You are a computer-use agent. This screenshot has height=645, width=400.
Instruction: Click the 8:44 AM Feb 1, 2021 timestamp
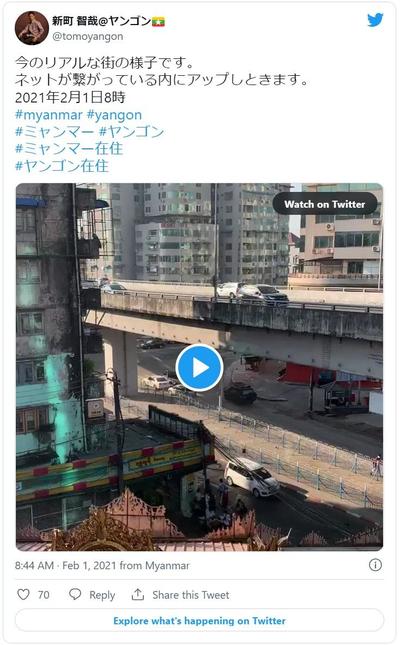66,566
